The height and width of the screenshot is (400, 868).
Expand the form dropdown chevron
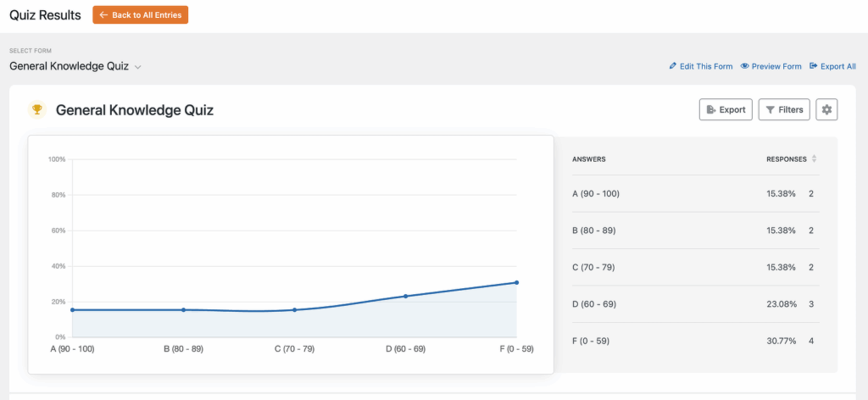pos(138,67)
